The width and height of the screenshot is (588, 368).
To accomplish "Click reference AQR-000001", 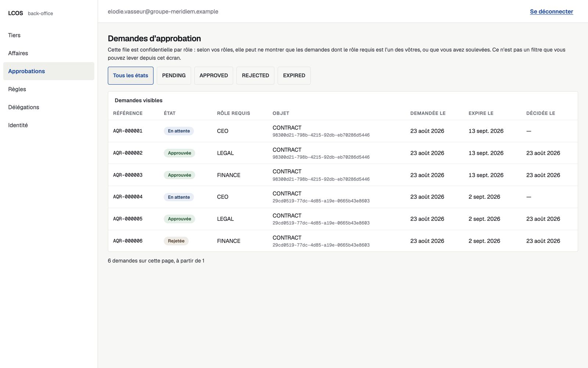I will point(128,131).
